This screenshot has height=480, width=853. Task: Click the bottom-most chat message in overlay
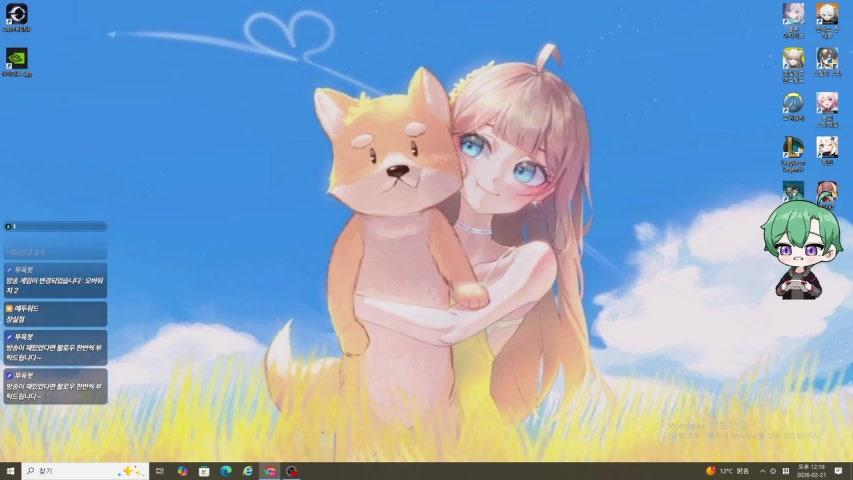click(55, 386)
